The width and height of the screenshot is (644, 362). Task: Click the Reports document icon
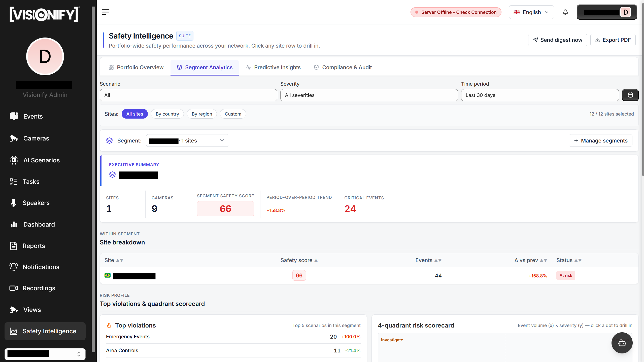[x=14, y=246]
